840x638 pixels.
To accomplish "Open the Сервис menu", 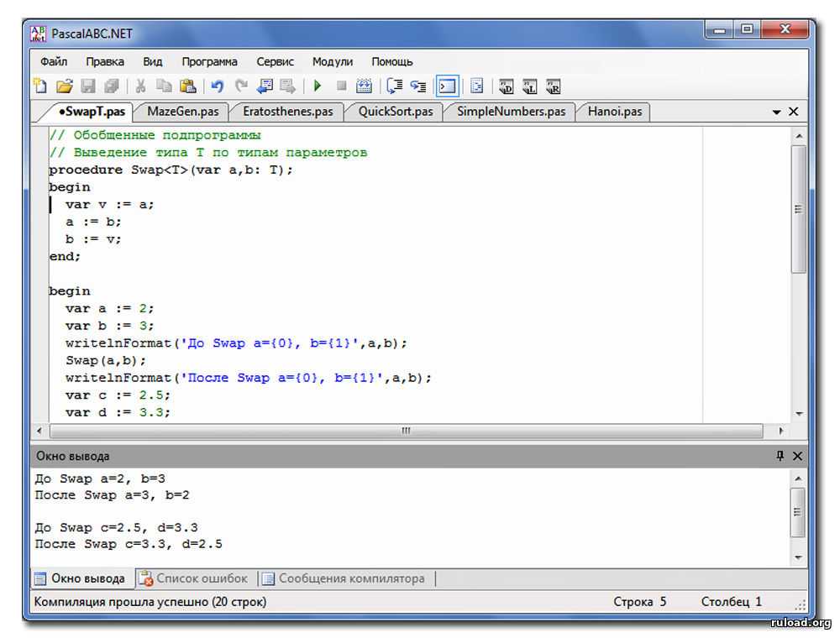I will tap(275, 61).
